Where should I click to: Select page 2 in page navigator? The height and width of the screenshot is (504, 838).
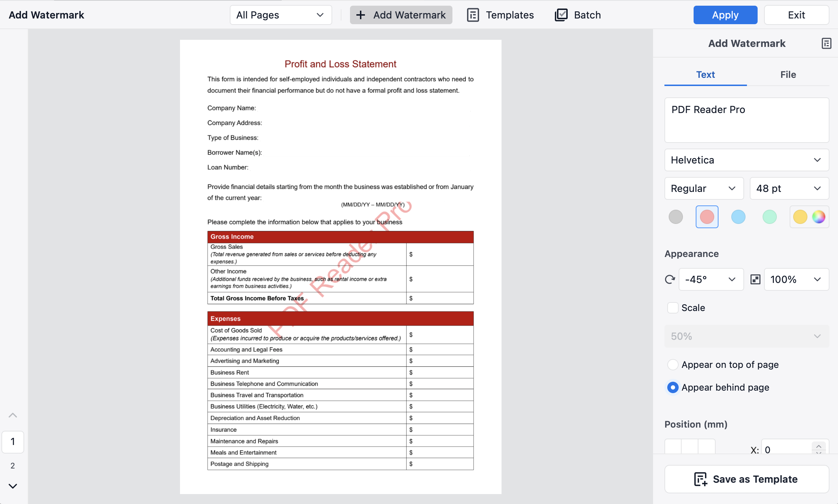[13, 466]
